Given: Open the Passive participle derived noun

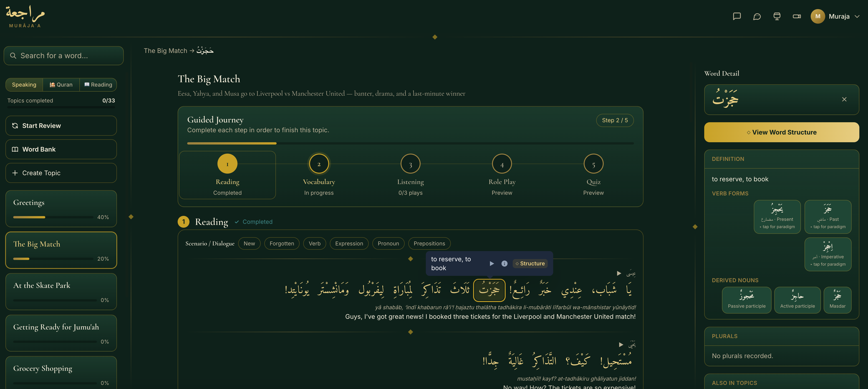Looking at the screenshot, I should pos(746,300).
